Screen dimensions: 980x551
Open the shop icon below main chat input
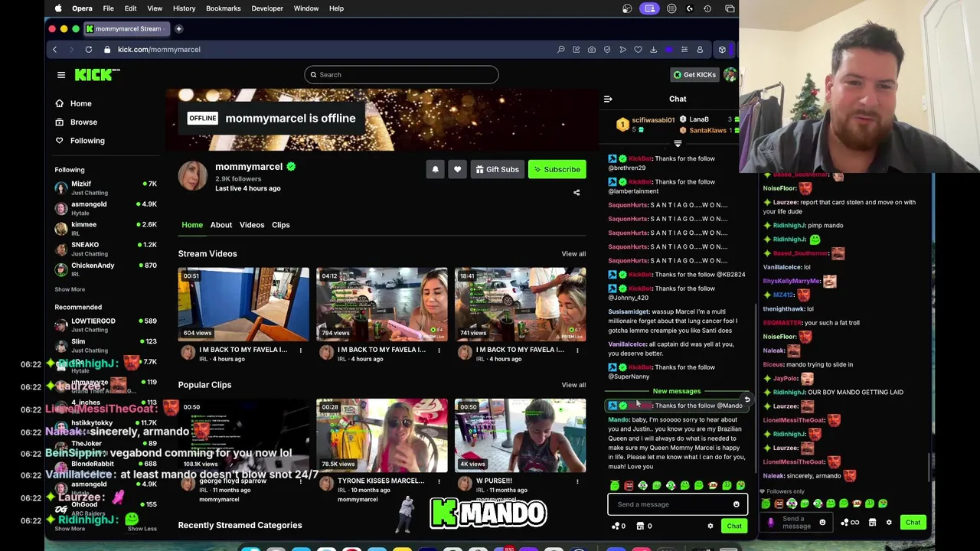pos(641,526)
